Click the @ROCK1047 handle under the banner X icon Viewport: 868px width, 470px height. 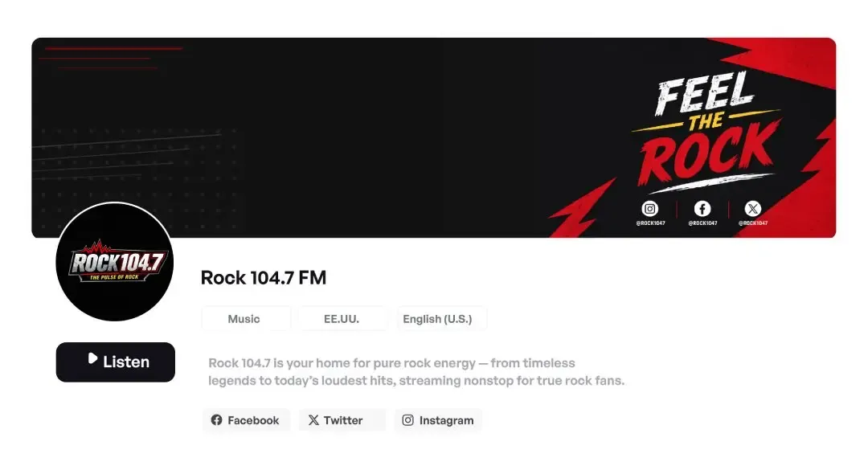pyautogui.click(x=753, y=223)
